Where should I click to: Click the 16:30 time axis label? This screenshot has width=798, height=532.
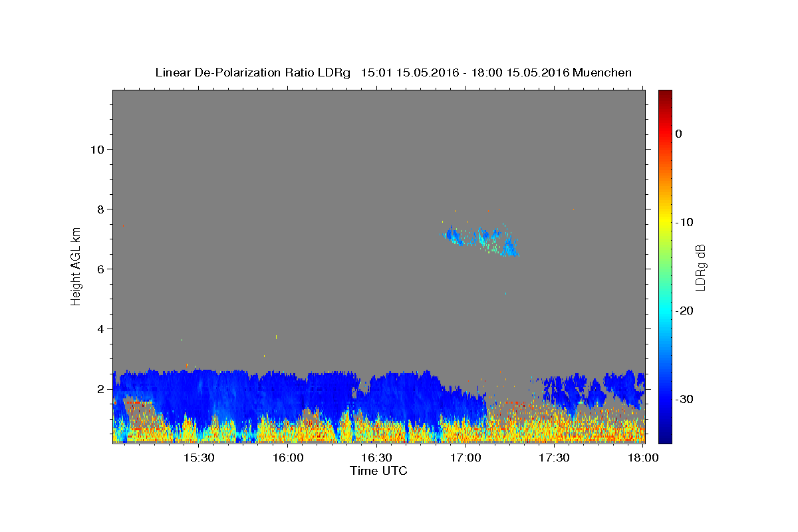[377, 458]
